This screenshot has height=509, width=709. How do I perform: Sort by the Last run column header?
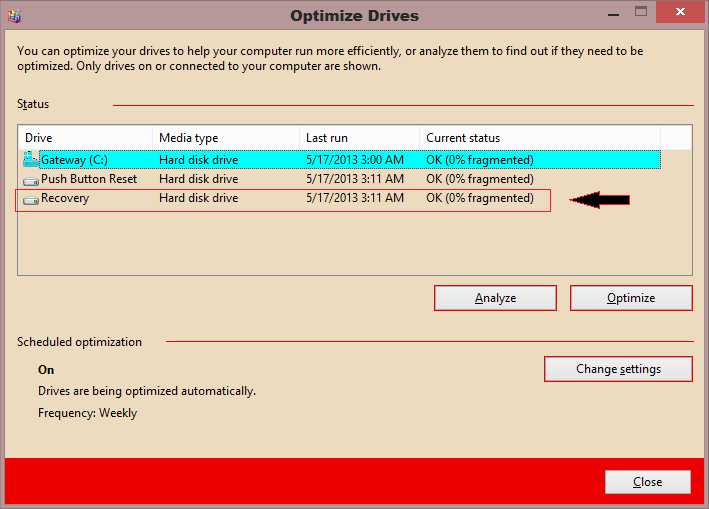pyautogui.click(x=359, y=137)
